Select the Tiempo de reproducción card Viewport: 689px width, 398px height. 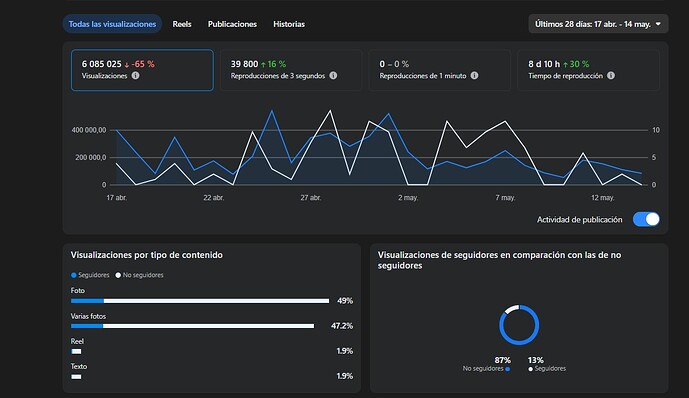click(588, 70)
